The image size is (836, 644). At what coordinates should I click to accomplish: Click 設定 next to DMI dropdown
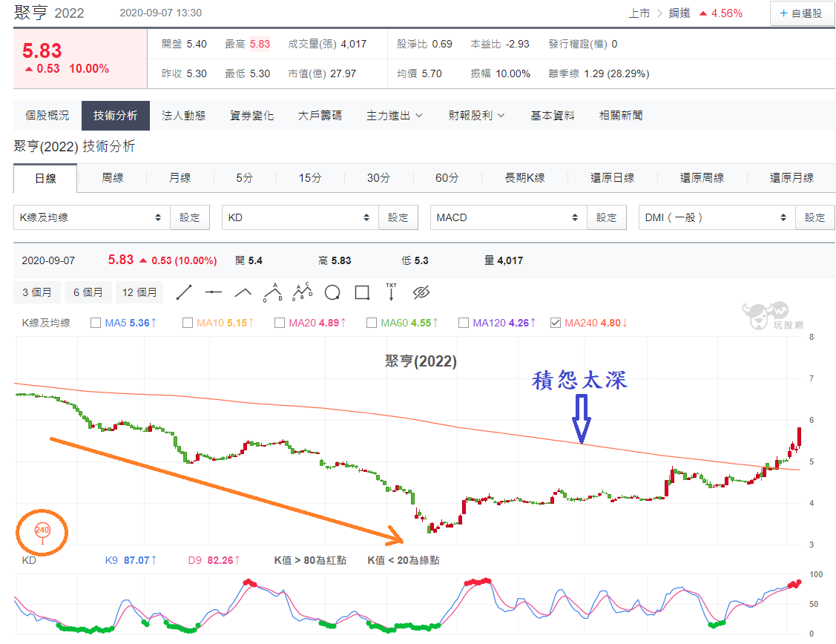[815, 217]
